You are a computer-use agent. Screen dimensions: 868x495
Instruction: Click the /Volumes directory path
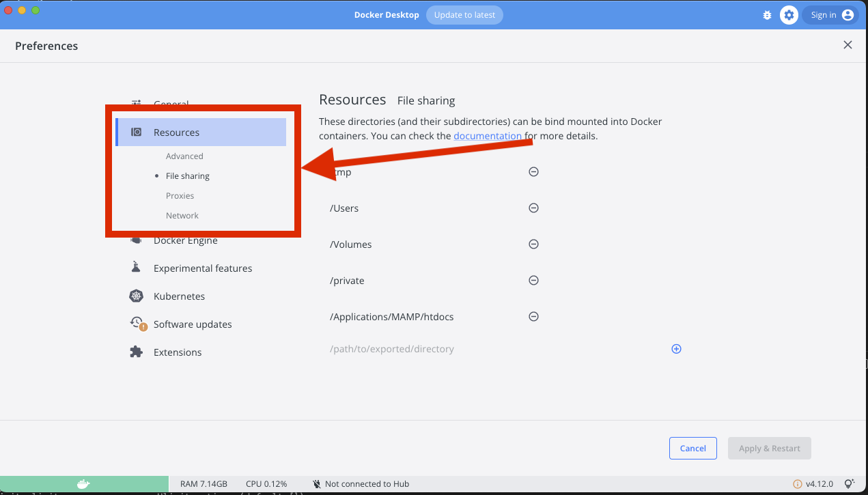[x=351, y=244]
